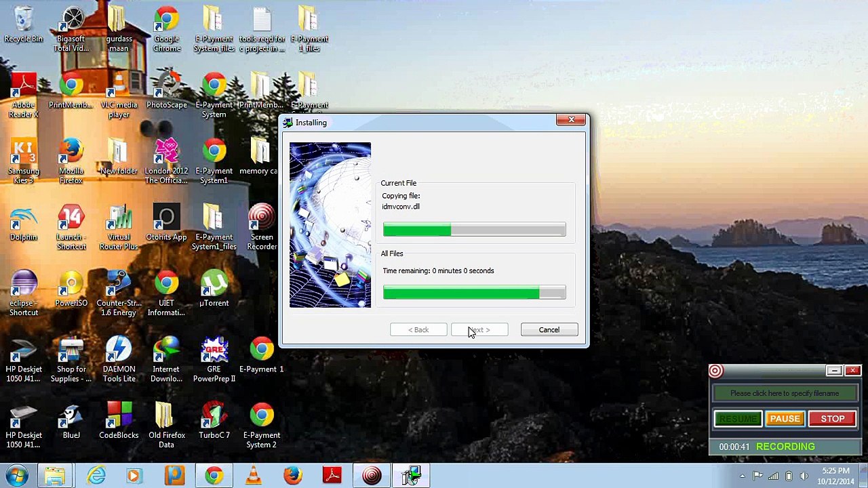This screenshot has height=488, width=868.
Task: Select the Adobe Reader X desktop shortcut
Action: [24, 95]
